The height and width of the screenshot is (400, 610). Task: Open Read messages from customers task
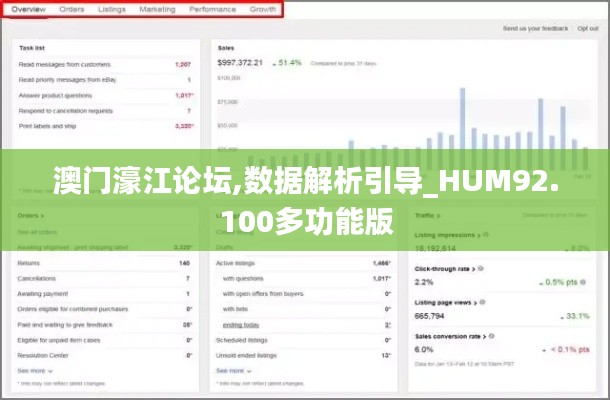66,64
